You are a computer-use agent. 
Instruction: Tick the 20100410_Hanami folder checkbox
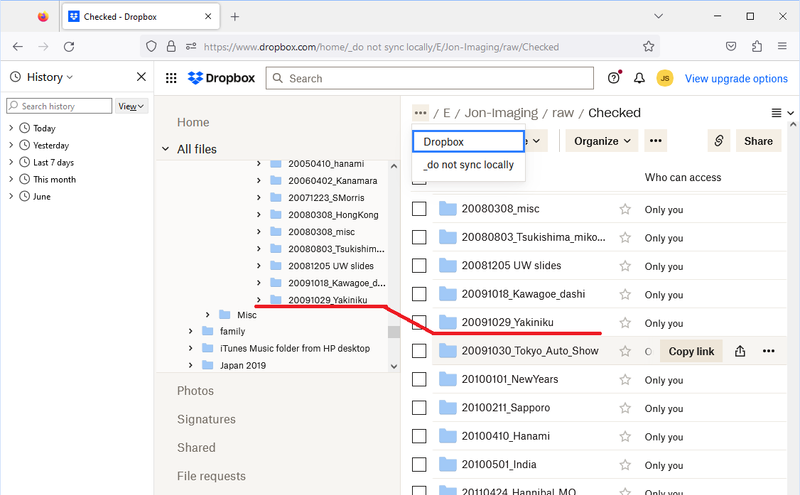coord(419,436)
